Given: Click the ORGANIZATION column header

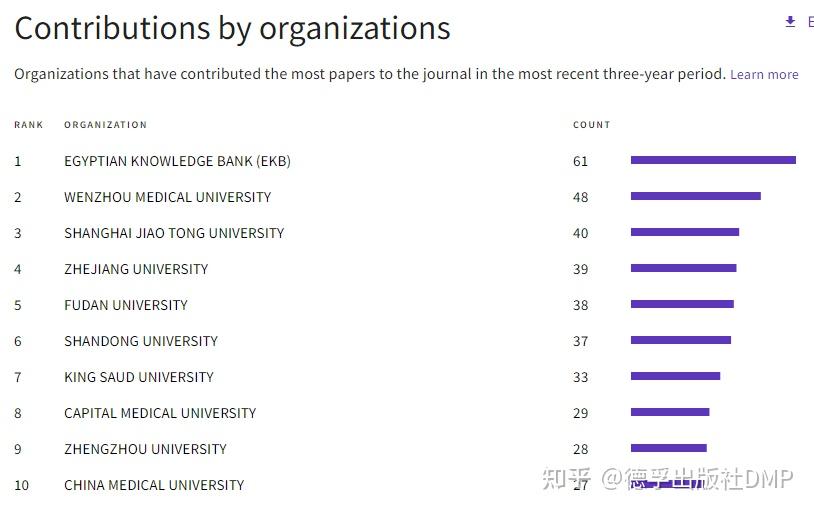Looking at the screenshot, I should 105,125.
